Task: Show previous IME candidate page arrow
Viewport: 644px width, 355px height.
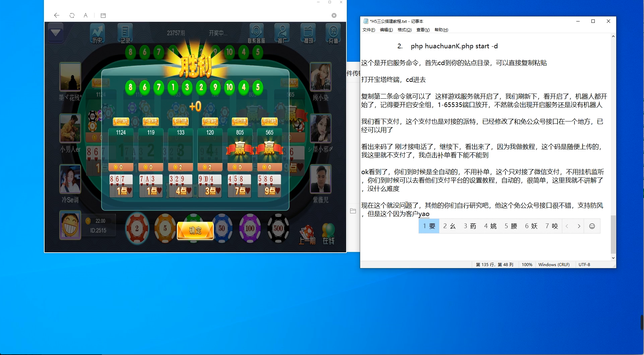Action: click(567, 226)
